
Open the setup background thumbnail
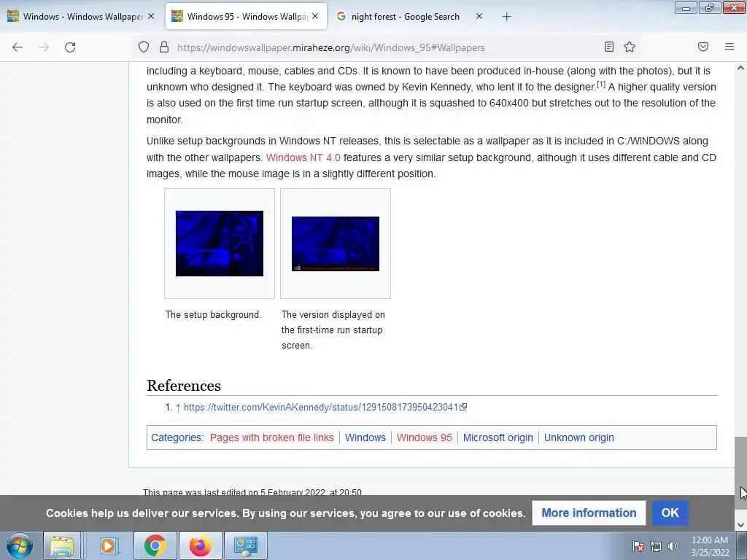(219, 244)
